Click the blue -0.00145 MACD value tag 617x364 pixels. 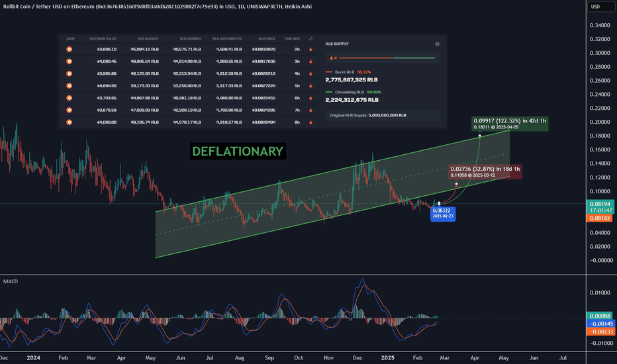coord(600,324)
